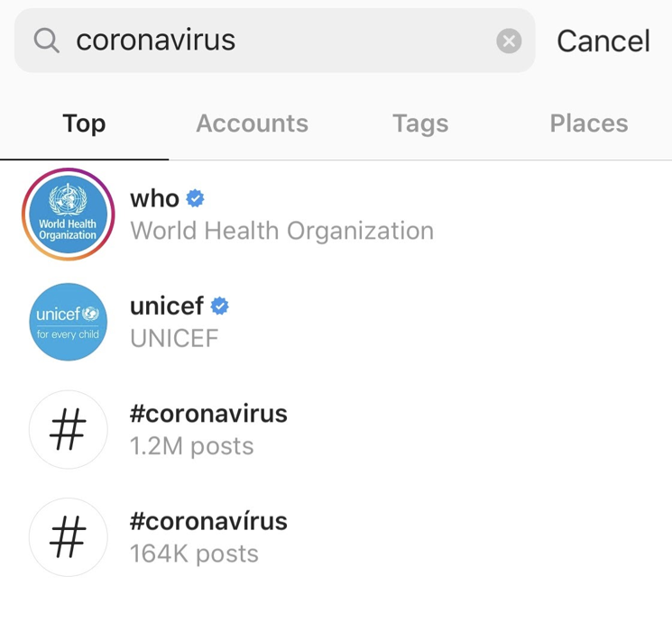Click the magnifying glass search icon
The width and height of the screenshot is (672, 622).
46,41
